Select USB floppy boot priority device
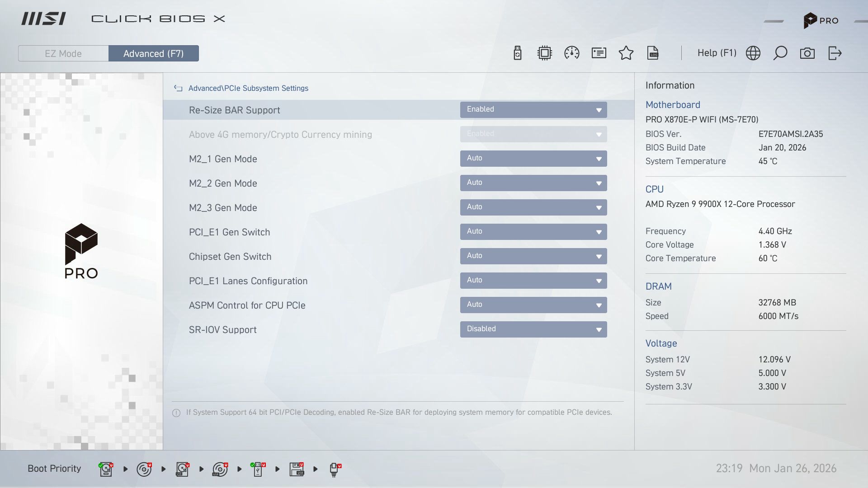Viewport: 868px width, 488px height. pos(297,469)
